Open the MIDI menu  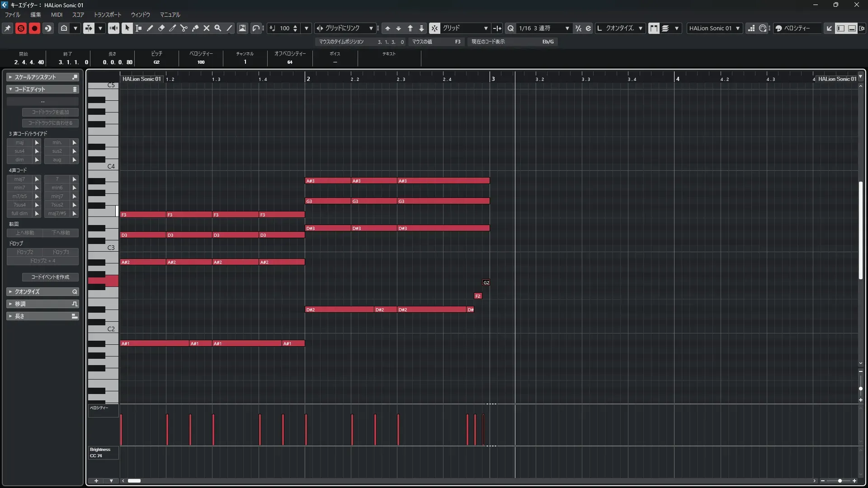tap(57, 14)
